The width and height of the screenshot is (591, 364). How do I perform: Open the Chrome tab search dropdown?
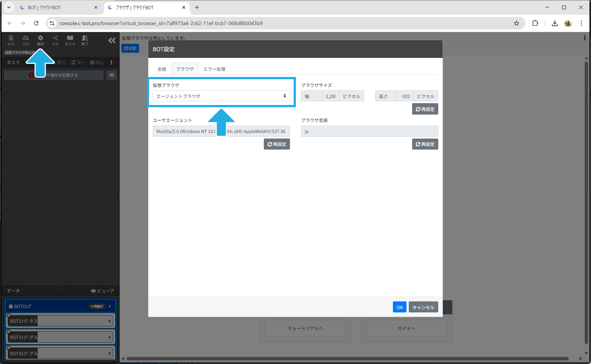coord(9,7)
